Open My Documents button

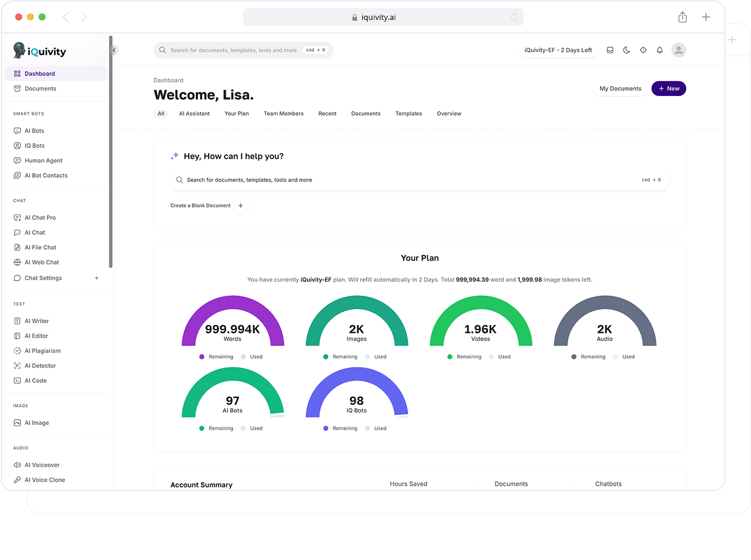[x=620, y=89]
